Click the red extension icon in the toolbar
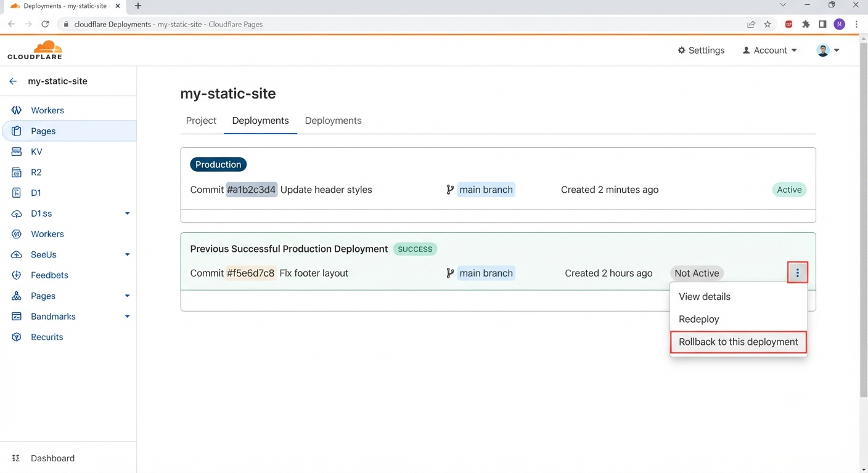Image resolution: width=868 pixels, height=473 pixels. click(788, 24)
